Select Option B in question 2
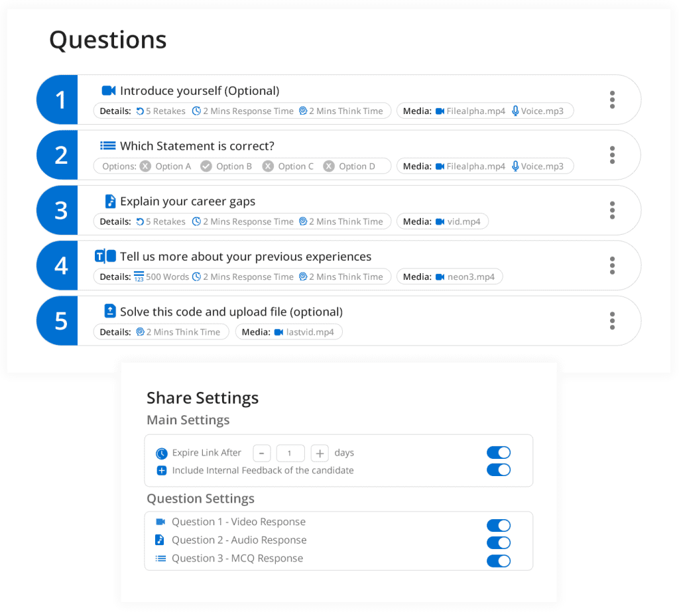 click(226, 166)
